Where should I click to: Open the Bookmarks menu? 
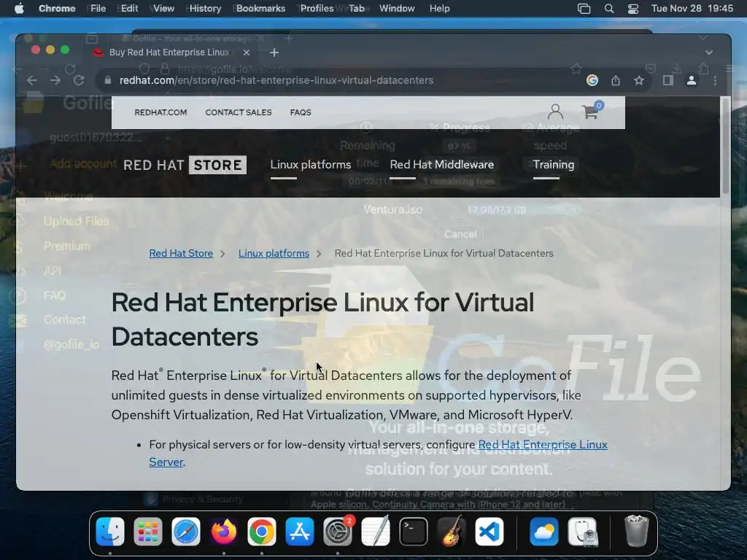[260, 9]
